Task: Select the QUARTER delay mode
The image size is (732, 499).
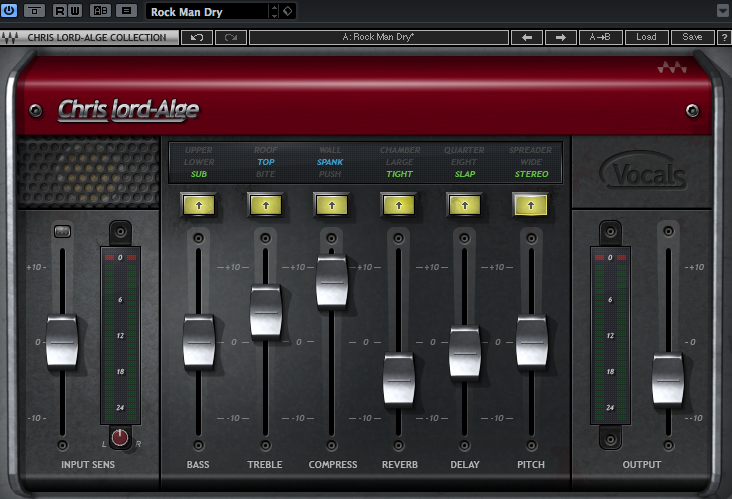Action: click(x=464, y=150)
